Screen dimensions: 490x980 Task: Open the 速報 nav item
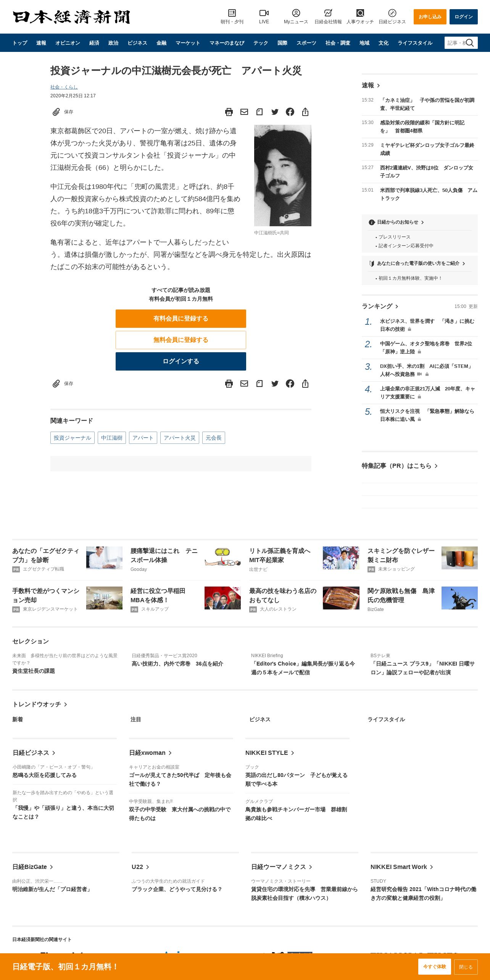pos(41,43)
